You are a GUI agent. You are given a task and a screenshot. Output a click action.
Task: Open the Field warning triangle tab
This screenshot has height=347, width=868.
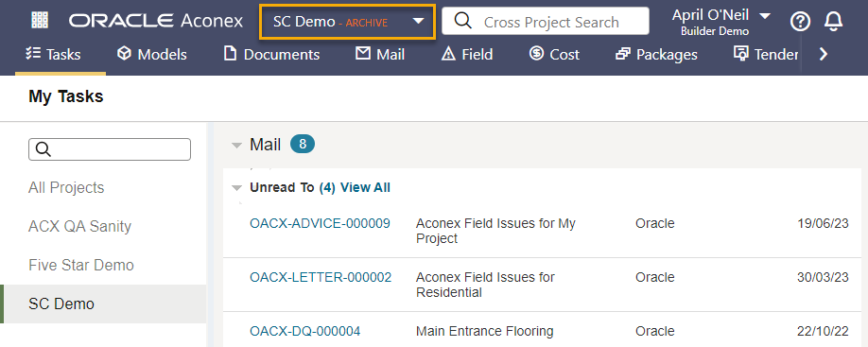[x=467, y=54]
